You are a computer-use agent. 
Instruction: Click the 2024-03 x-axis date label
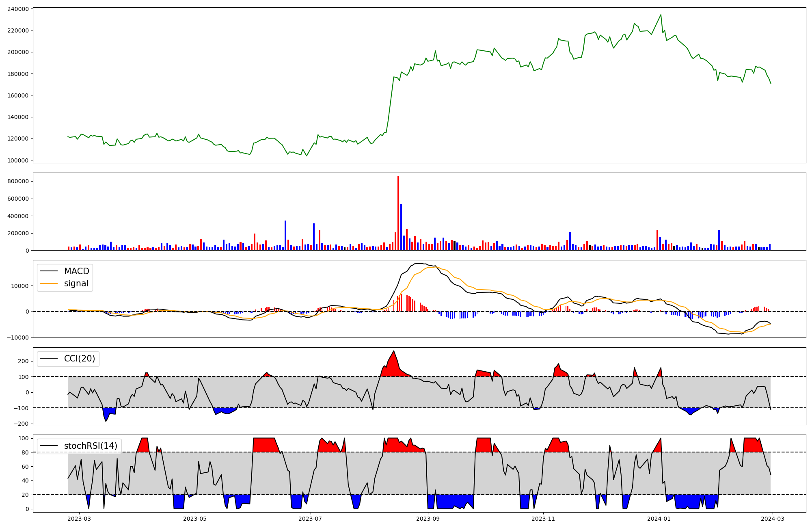click(x=772, y=519)
